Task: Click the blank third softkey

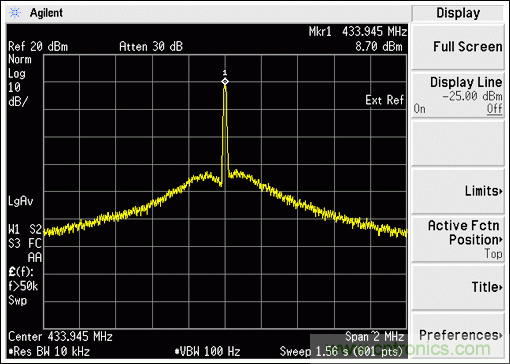Action: pyautogui.click(x=458, y=143)
